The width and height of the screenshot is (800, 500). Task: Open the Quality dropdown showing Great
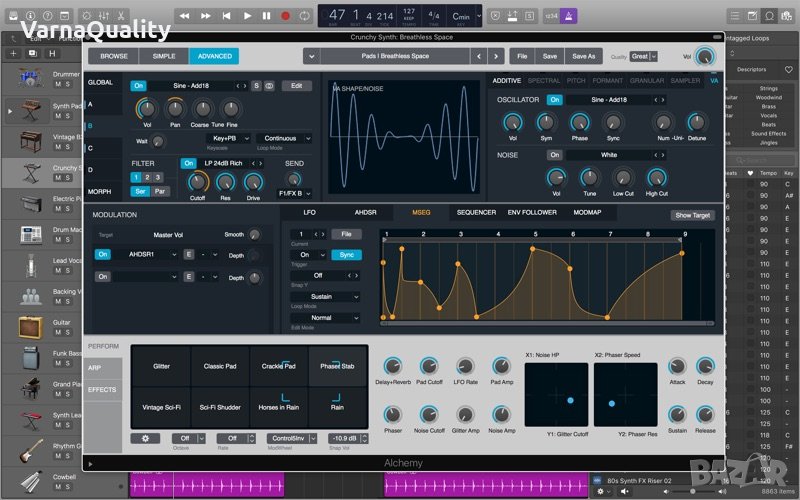[x=641, y=57]
